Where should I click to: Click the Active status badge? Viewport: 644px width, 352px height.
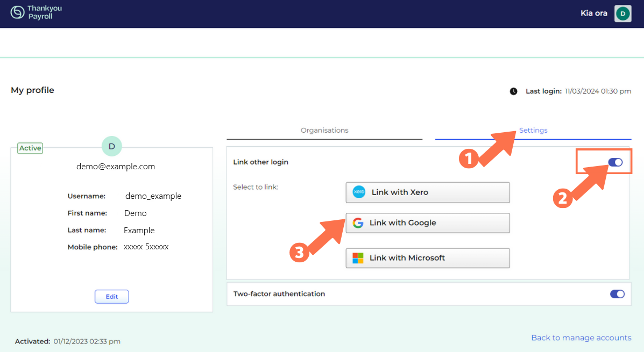pyautogui.click(x=30, y=148)
